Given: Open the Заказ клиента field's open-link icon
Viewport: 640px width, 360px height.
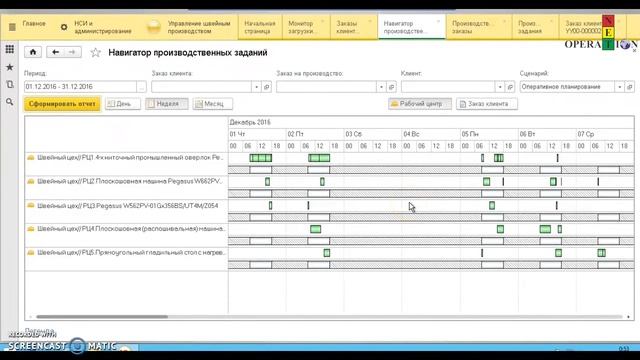Looking at the screenshot, I should point(267,87).
